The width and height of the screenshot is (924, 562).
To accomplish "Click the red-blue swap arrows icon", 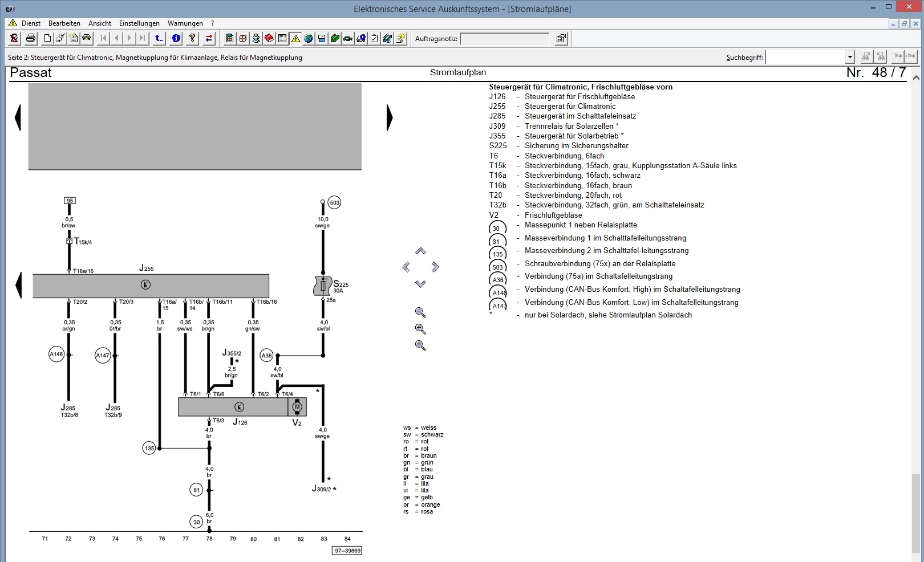I will pyautogui.click(x=209, y=38).
